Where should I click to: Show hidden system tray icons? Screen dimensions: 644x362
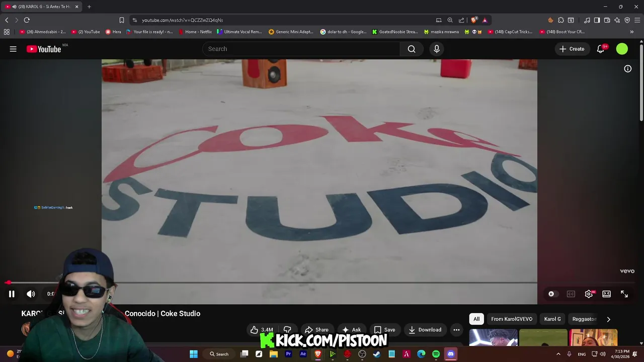coord(558,354)
